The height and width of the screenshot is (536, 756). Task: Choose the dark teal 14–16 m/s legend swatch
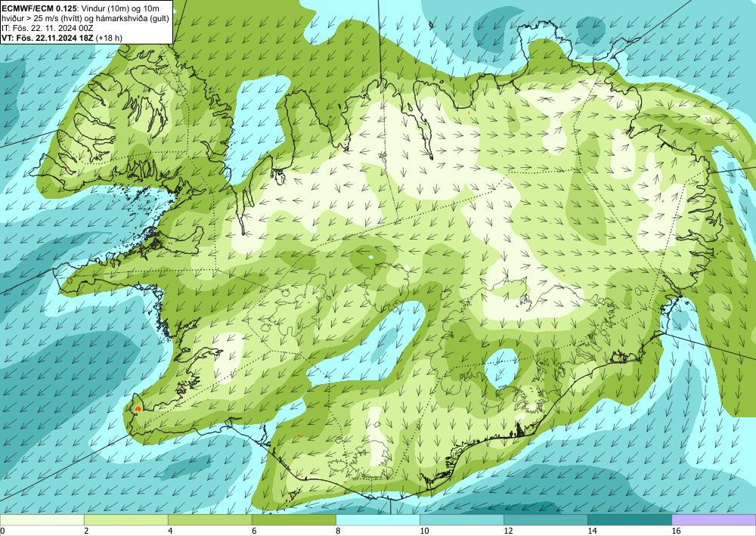coord(630,520)
